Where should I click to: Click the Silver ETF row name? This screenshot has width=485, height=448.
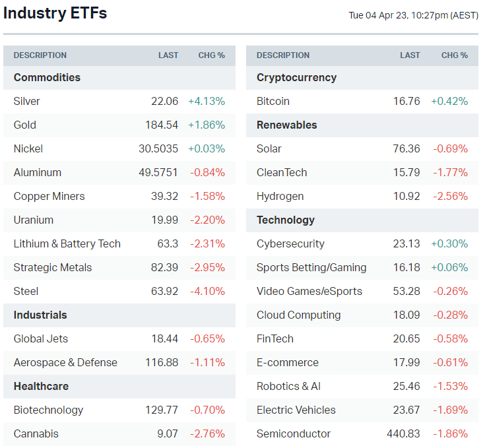point(26,102)
